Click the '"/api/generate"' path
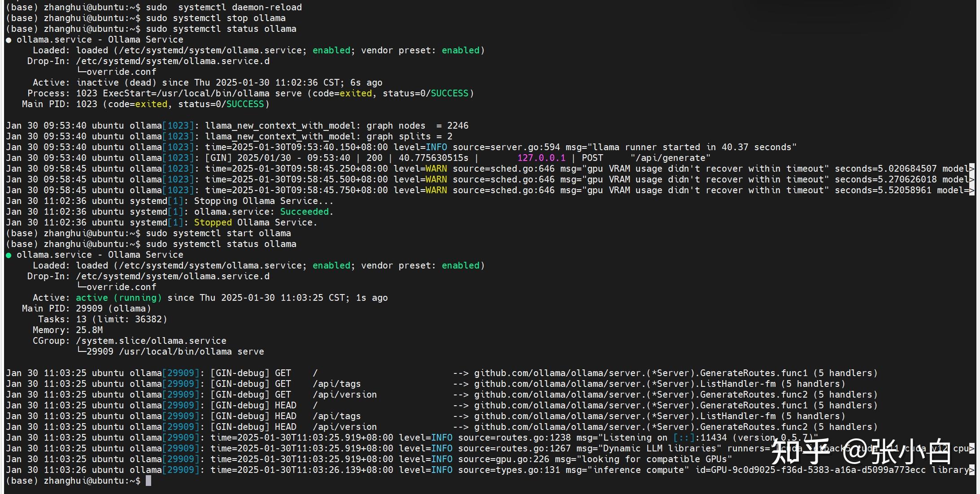980x494 pixels. [x=671, y=158]
